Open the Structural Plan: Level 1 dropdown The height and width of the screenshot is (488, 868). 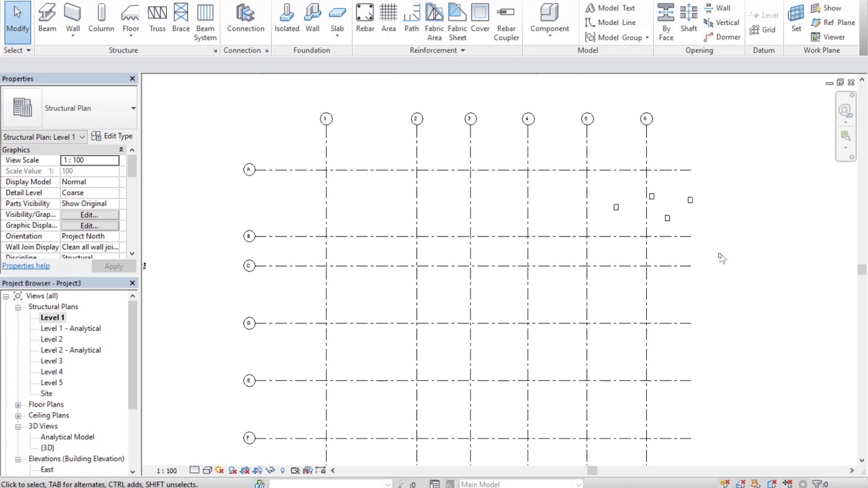(x=45, y=137)
